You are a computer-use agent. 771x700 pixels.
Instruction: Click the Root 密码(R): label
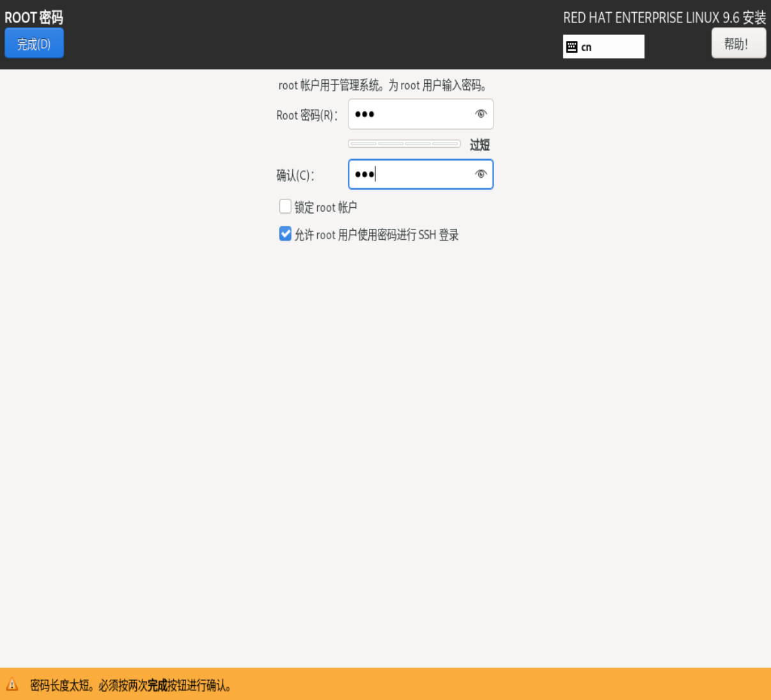[307, 115]
